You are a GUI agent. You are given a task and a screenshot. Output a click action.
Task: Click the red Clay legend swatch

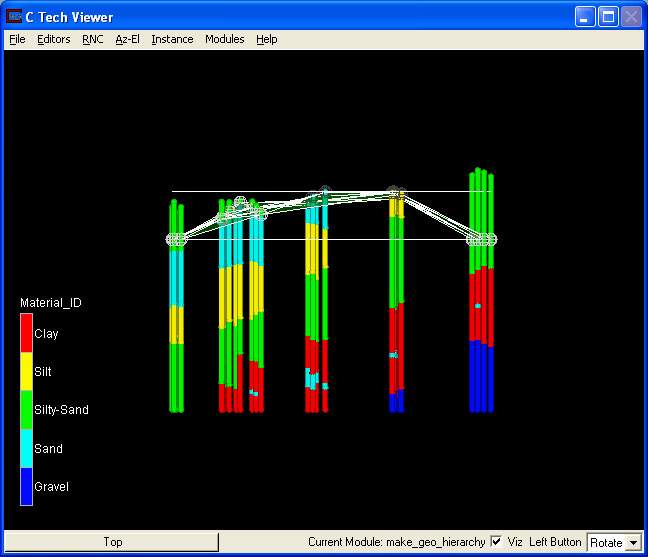pyautogui.click(x=26, y=333)
